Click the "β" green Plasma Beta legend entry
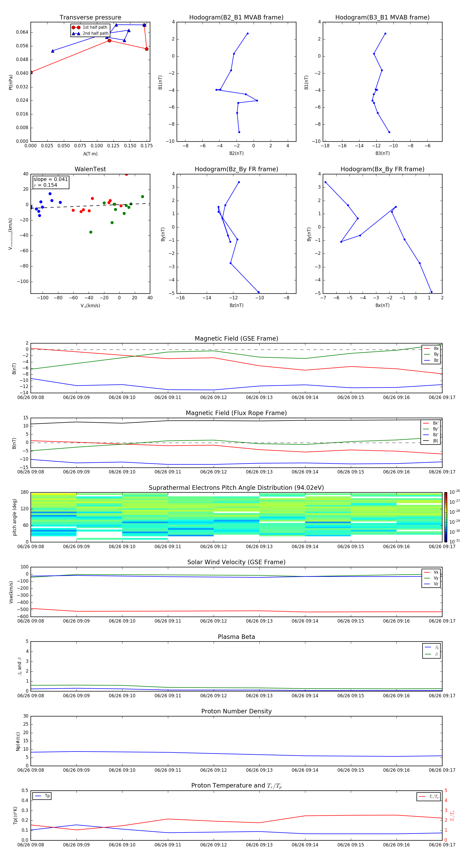473x868 pixels. click(436, 654)
